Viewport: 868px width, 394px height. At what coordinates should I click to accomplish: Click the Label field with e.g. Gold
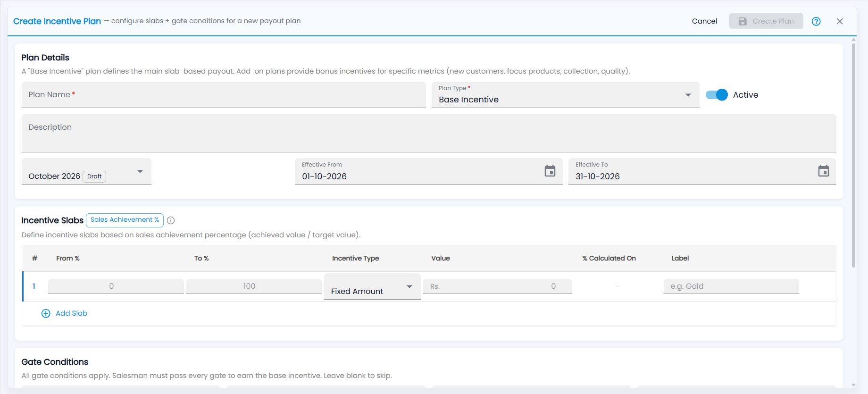[x=731, y=286]
